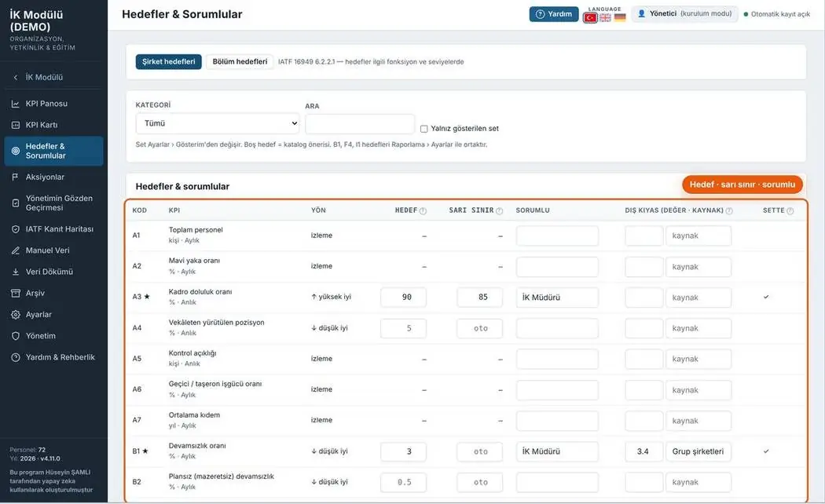The image size is (825, 504).
Task: Click the Grup şirketleri kaynak field
Action: pos(698,451)
